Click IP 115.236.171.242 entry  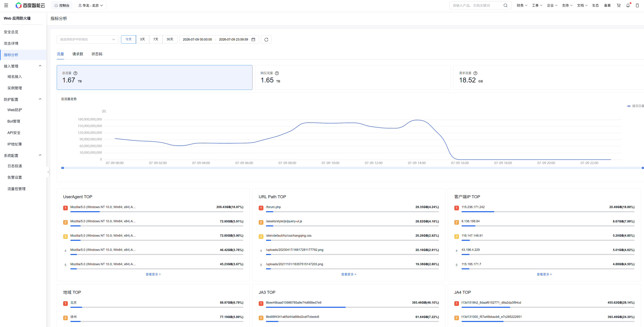(x=473, y=207)
